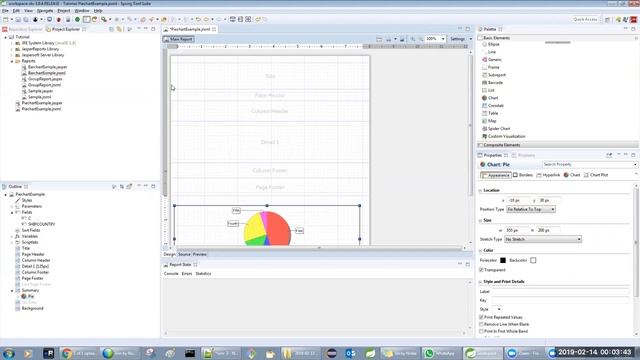Toggle the Transparent checkbox
This screenshot has width=640, height=360.
coord(481,270)
